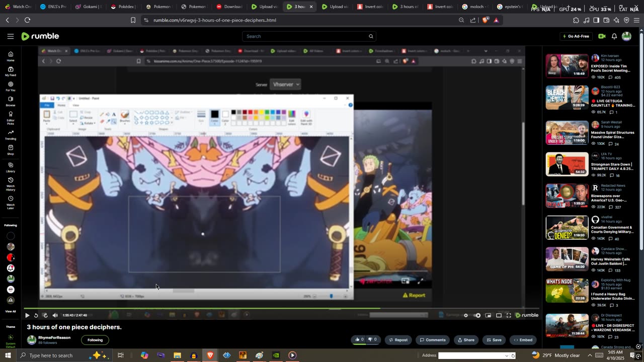Open Library in sidebar
The height and width of the screenshot is (362, 644).
11,167
